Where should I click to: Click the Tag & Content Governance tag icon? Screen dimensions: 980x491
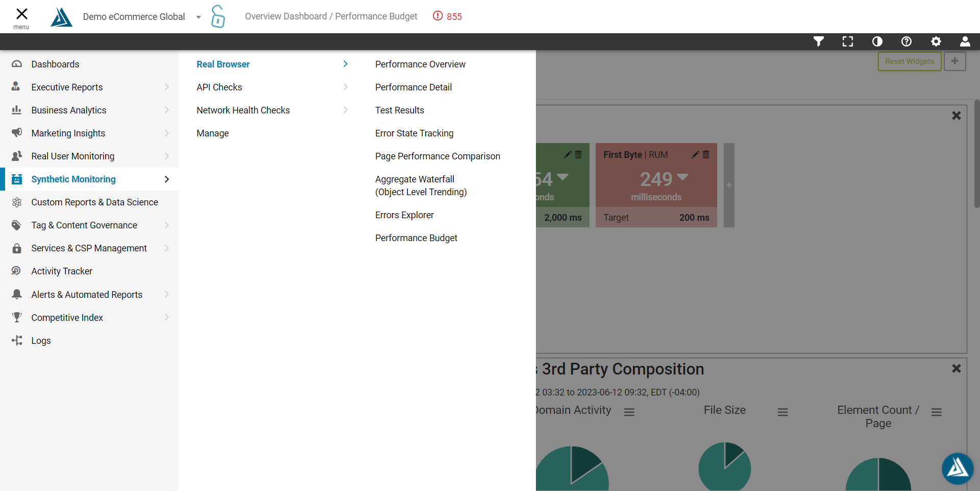point(16,225)
